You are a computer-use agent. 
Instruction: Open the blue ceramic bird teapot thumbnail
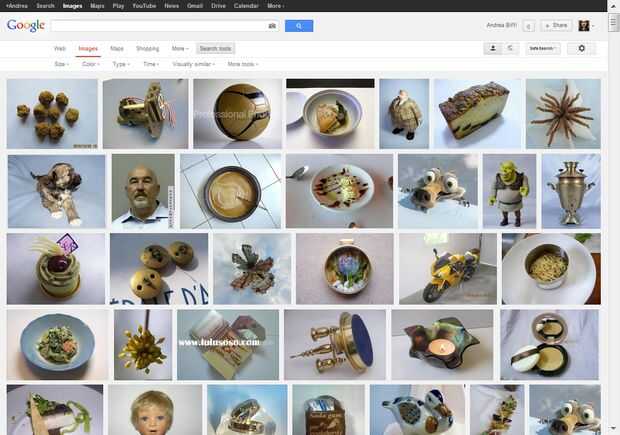[417, 410]
